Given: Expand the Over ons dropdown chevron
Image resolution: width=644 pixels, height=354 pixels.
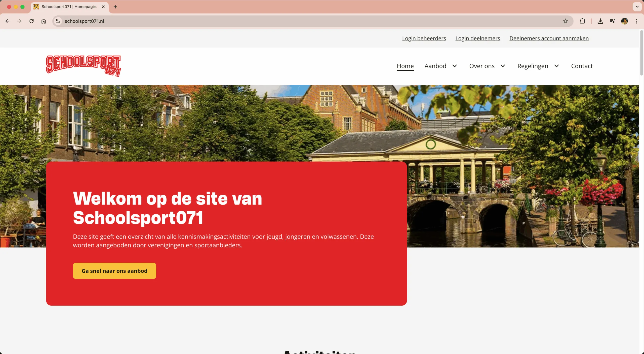Looking at the screenshot, I should pos(503,66).
